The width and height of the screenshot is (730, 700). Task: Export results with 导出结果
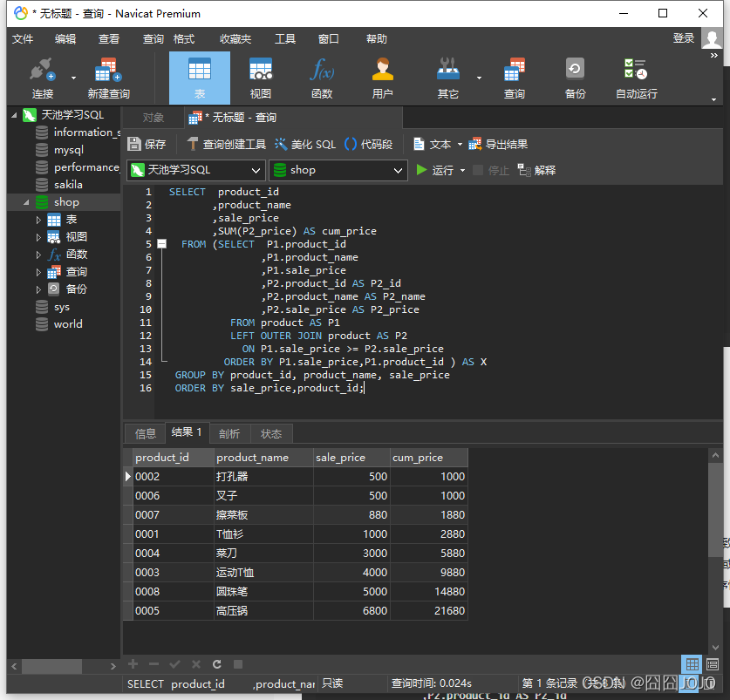[498, 145]
